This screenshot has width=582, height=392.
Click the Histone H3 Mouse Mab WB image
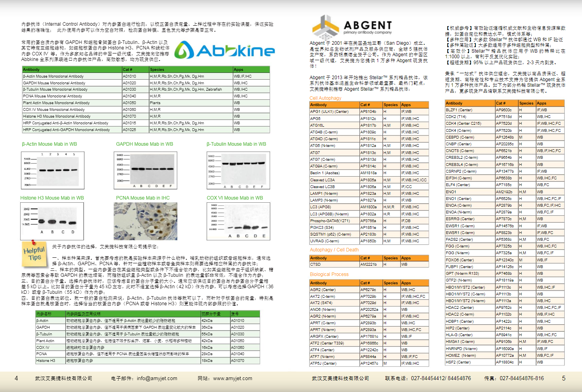tap(52, 222)
